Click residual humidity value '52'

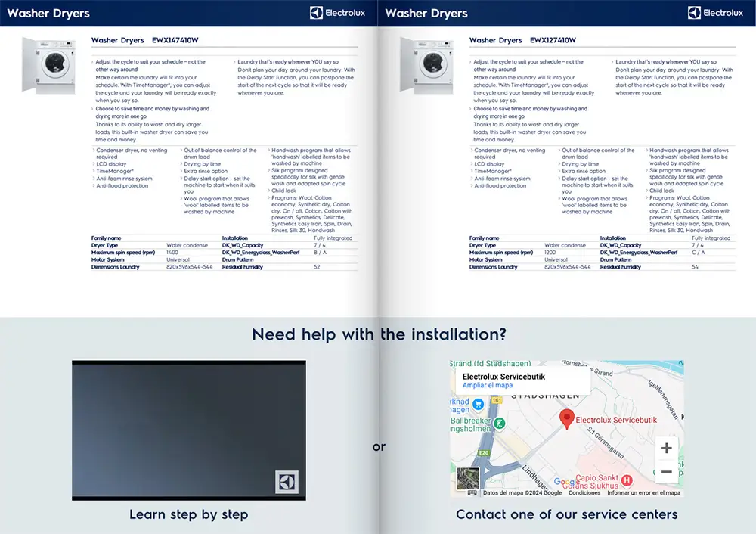point(317,267)
